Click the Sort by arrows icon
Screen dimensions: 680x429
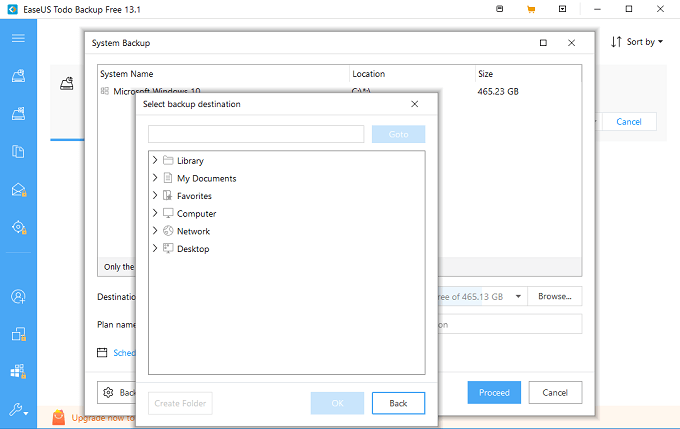coord(616,42)
